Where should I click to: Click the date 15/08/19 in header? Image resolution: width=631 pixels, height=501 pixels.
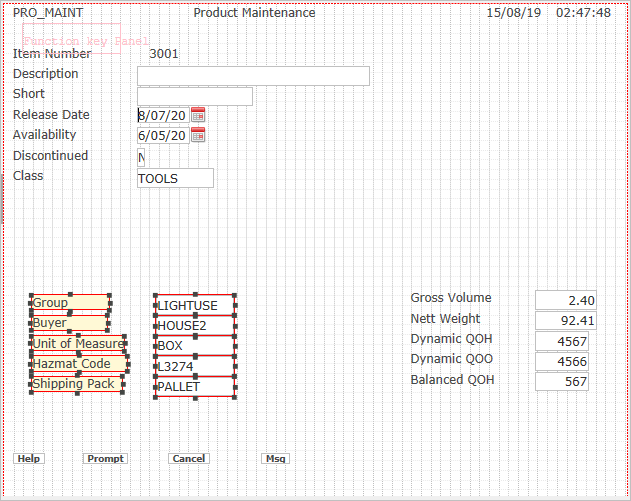click(x=514, y=12)
